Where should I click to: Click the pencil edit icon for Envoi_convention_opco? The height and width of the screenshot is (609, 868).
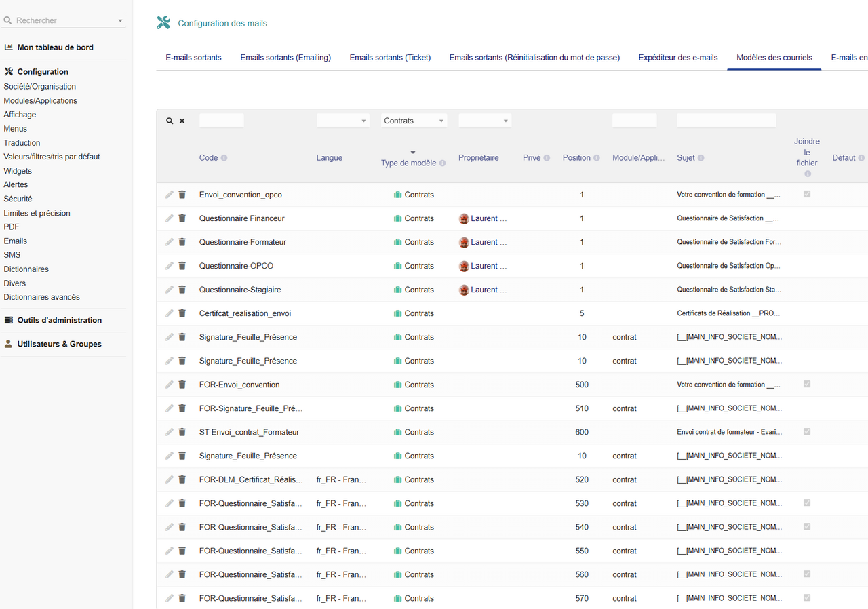point(170,195)
